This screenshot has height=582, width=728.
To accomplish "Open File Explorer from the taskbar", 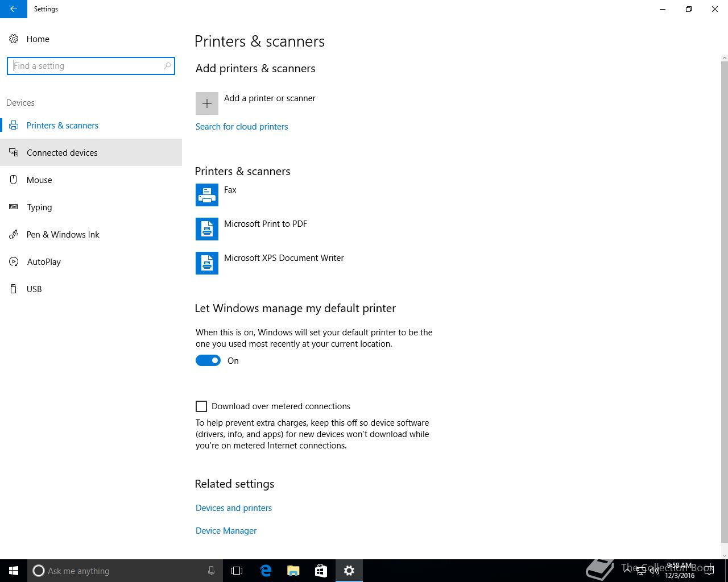I will pos(293,571).
